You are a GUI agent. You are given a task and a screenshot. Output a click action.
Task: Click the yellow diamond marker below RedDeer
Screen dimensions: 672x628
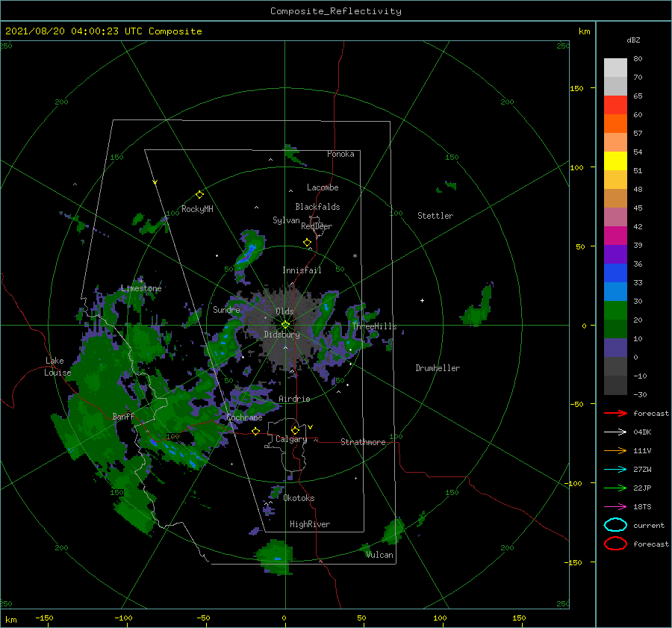(307, 243)
